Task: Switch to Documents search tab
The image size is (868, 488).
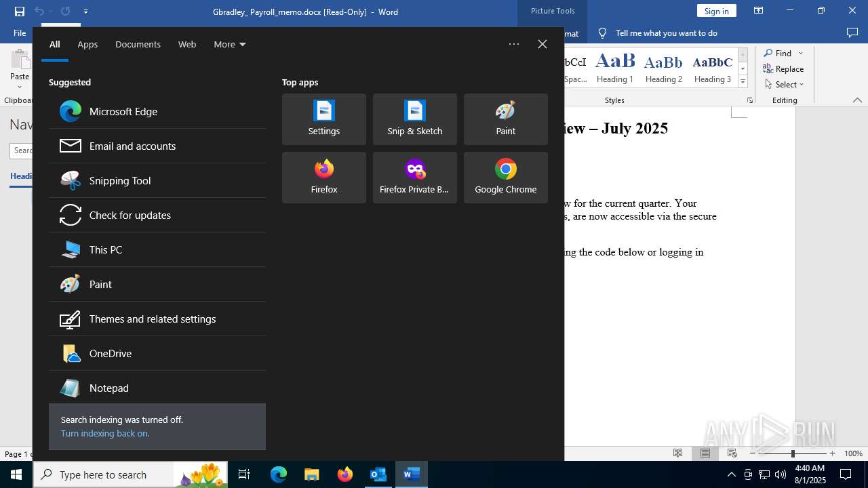Action: pyautogui.click(x=138, y=44)
